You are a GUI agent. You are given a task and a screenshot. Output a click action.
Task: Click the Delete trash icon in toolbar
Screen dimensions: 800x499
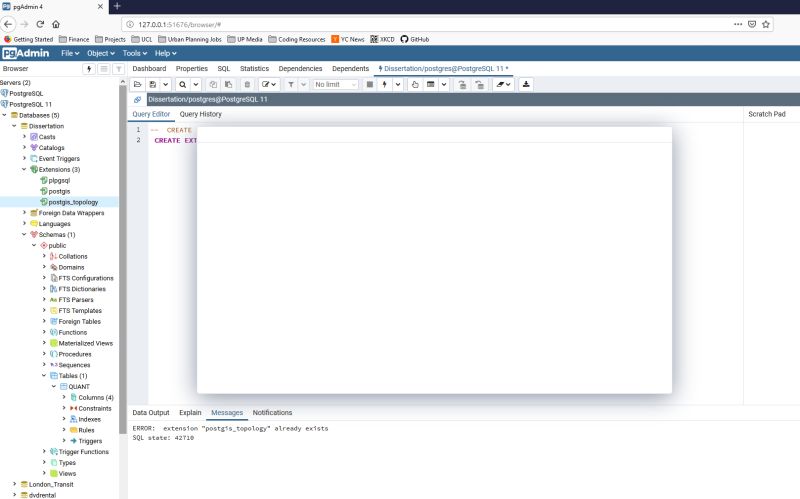(247, 85)
